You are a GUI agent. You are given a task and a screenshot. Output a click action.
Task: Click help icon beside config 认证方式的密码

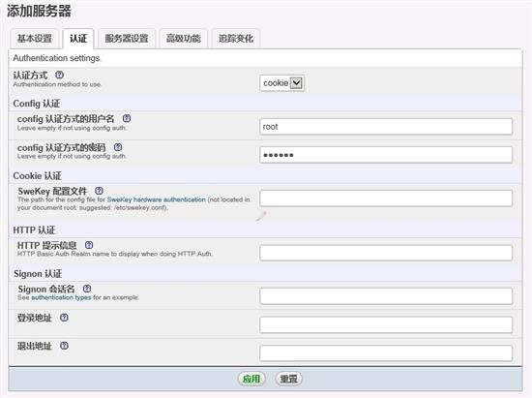[x=118, y=147]
